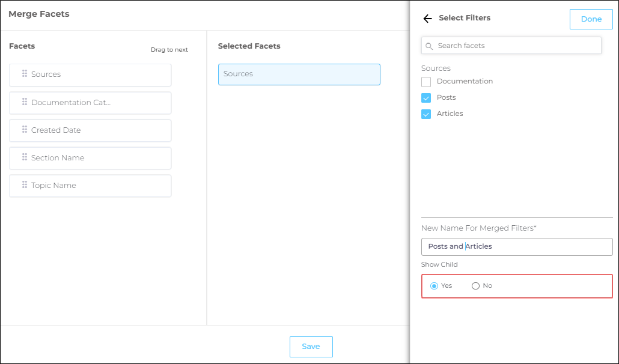The image size is (619, 364).
Task: Click the Created Date drag handle icon
Action: (x=25, y=130)
